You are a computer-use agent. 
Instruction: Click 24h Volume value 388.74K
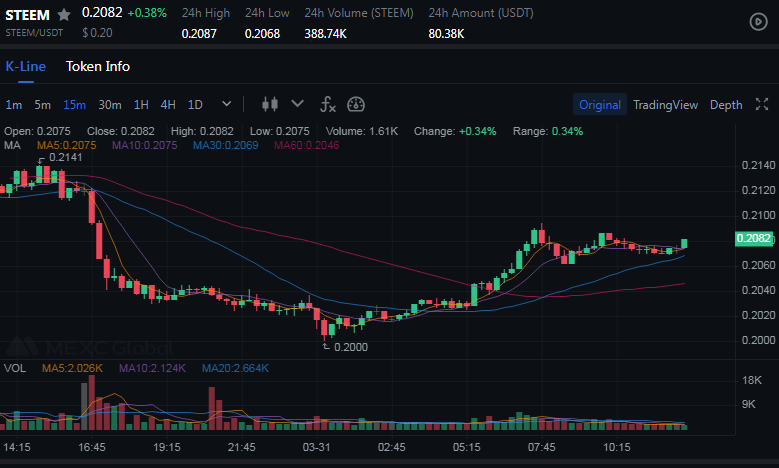325,34
